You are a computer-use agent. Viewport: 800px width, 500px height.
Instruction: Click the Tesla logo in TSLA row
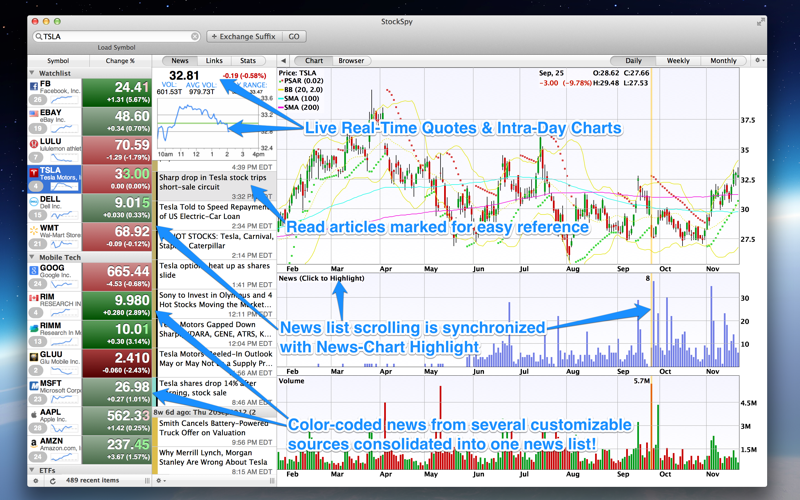pyautogui.click(x=34, y=172)
